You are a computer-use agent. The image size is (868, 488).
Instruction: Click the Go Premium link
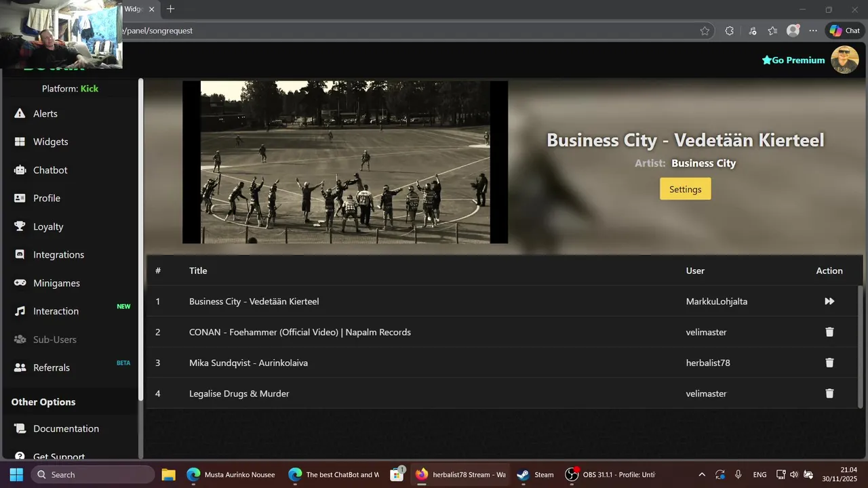[x=793, y=60]
